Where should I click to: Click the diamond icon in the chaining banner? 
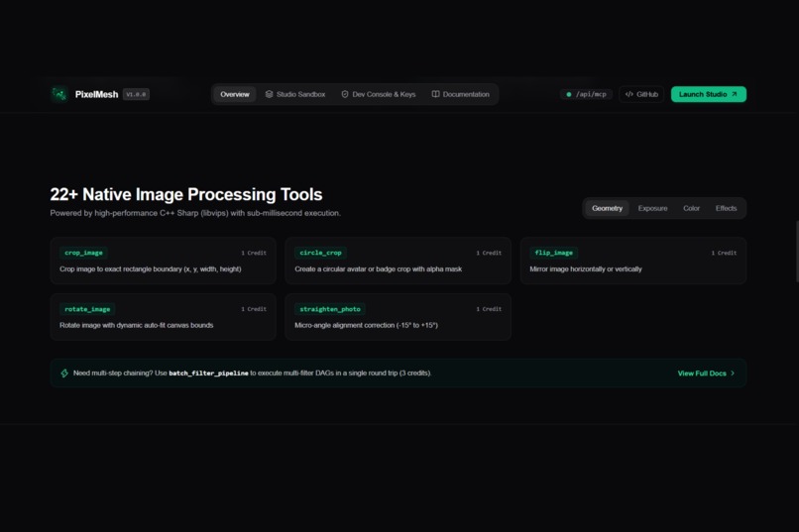64,373
